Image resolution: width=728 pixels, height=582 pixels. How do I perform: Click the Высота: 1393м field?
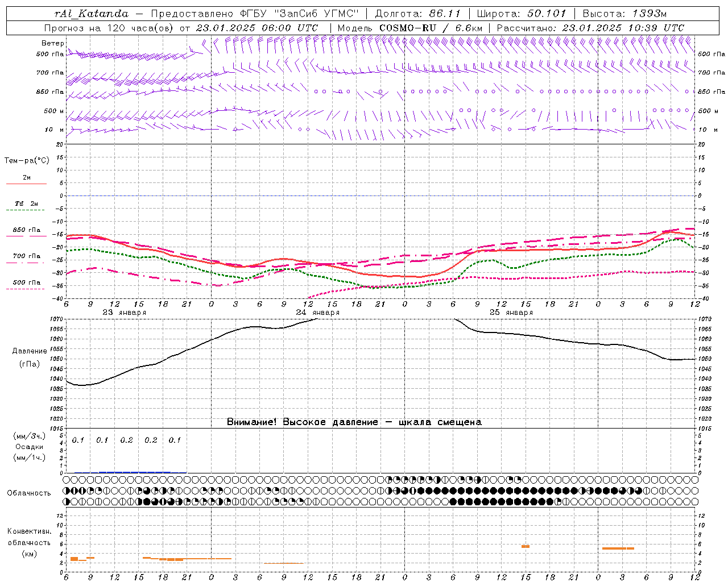coord(624,14)
